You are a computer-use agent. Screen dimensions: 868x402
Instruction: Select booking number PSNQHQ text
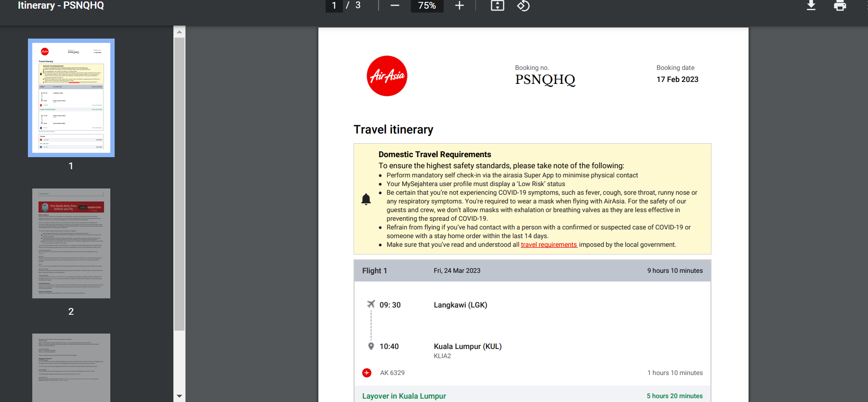(545, 80)
